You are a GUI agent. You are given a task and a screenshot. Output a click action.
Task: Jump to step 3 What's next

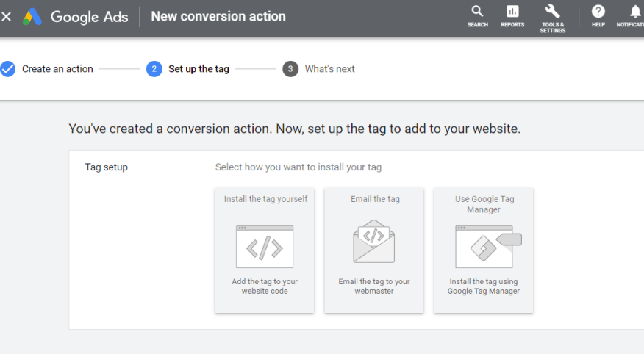click(319, 69)
